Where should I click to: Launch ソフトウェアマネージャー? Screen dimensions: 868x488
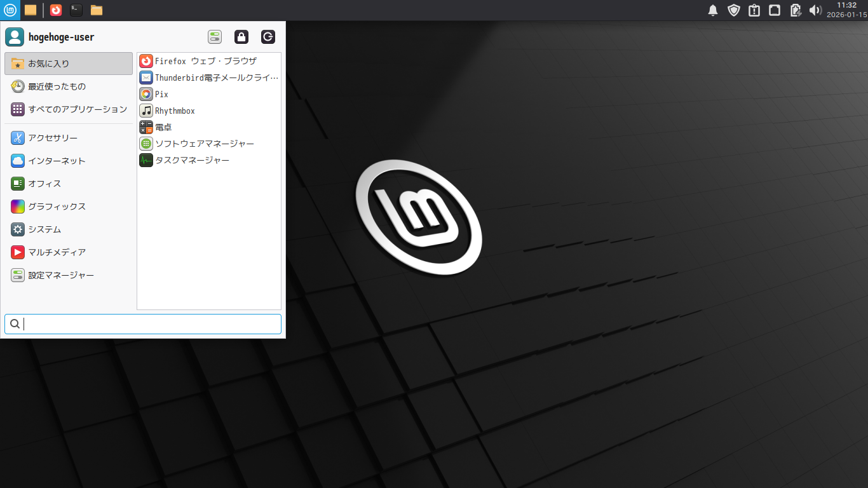[x=209, y=144]
